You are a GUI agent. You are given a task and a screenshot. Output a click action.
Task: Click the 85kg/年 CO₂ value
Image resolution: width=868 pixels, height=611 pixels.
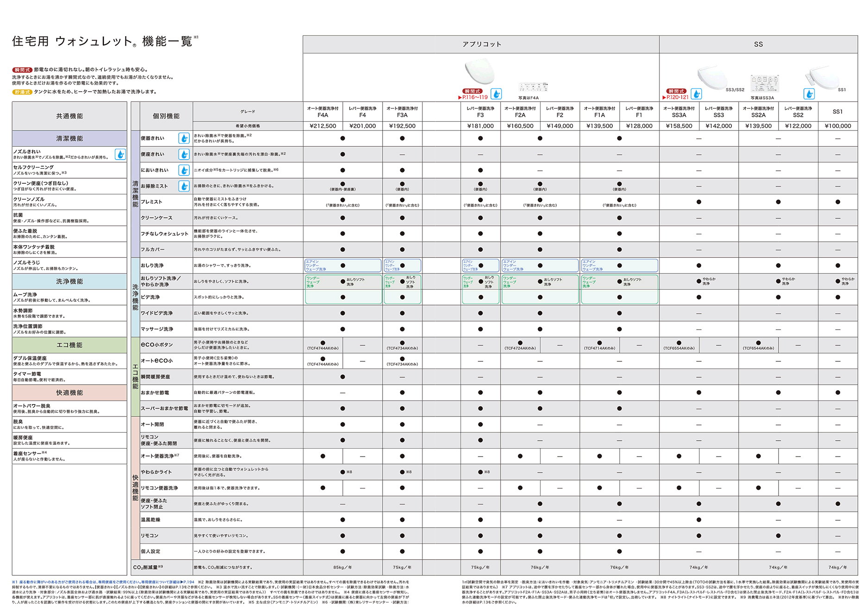(x=343, y=567)
